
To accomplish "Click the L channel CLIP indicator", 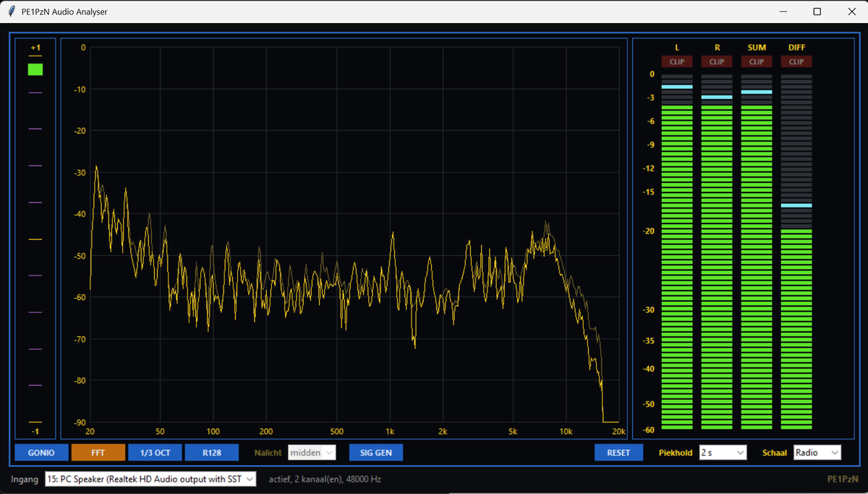I will [x=677, y=61].
